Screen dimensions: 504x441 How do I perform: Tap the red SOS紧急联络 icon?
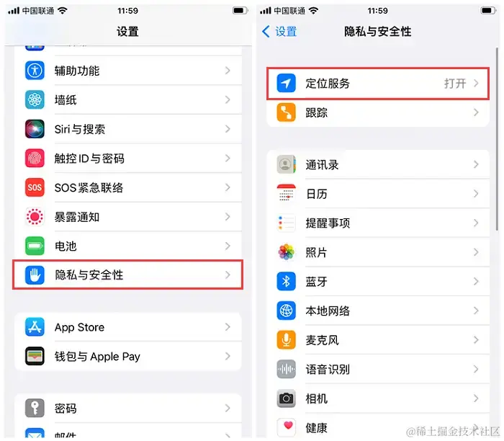coord(35,187)
